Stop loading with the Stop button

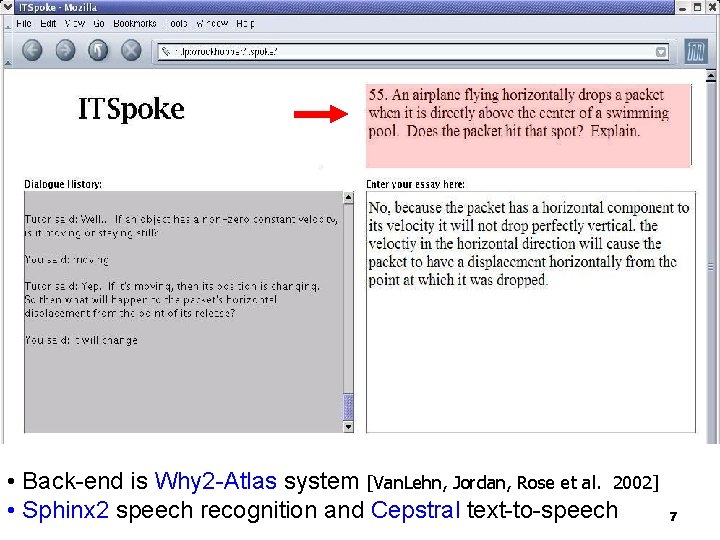[131, 50]
